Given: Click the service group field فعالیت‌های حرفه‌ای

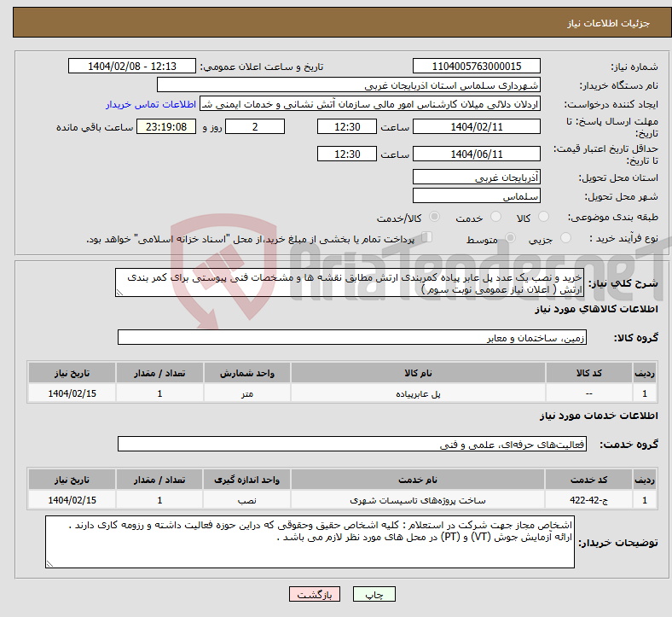Looking at the screenshot, I should [352, 444].
